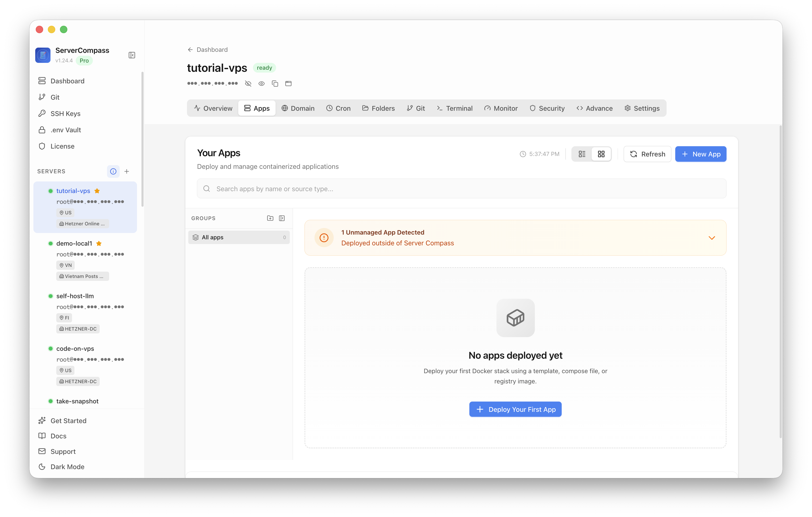Click the sidebar scrollbar

point(142,139)
